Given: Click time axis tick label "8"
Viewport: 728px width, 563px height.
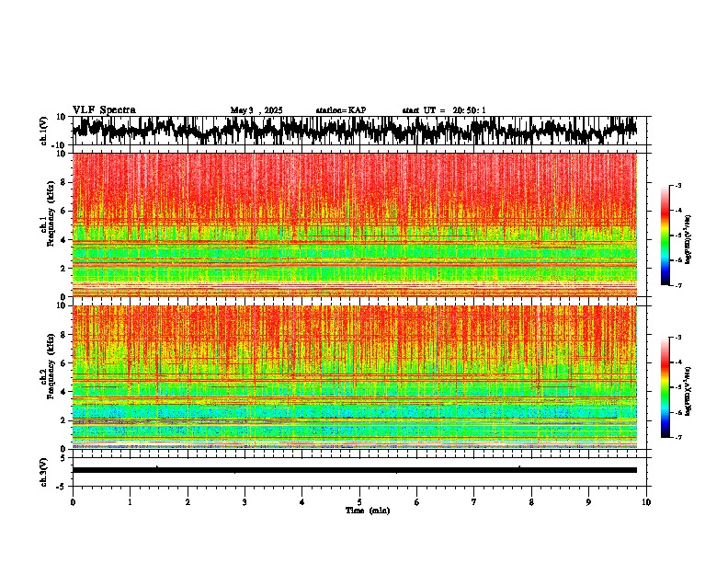Looking at the screenshot, I should (x=531, y=502).
